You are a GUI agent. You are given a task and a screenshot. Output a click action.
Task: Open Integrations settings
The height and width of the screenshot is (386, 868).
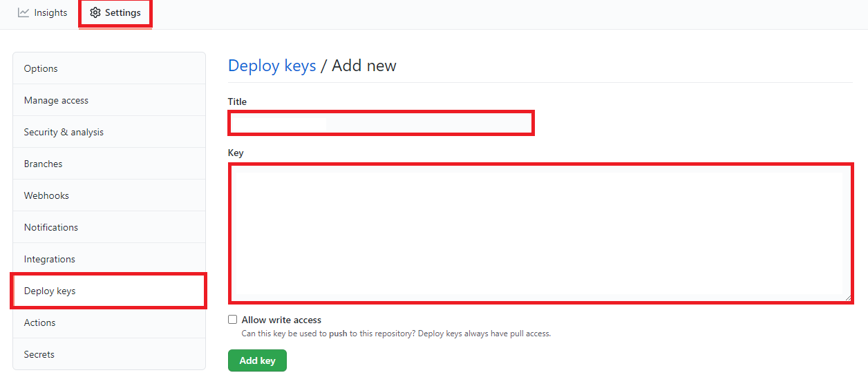(x=109, y=259)
